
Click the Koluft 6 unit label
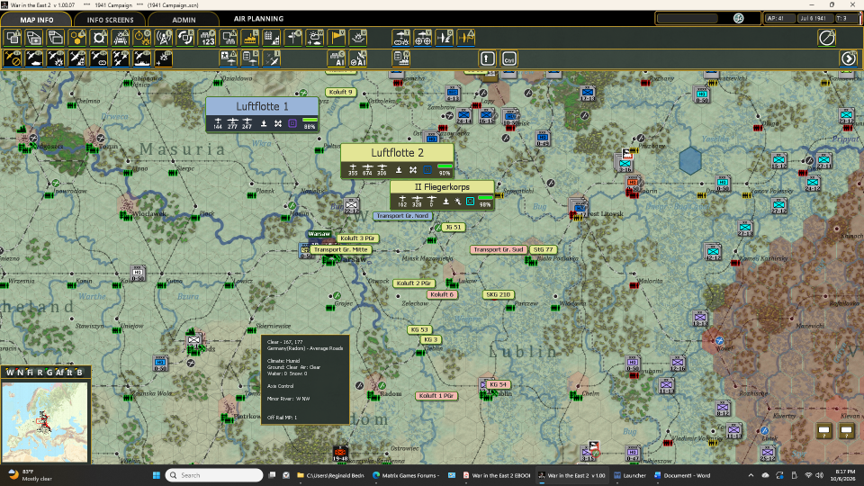click(442, 295)
